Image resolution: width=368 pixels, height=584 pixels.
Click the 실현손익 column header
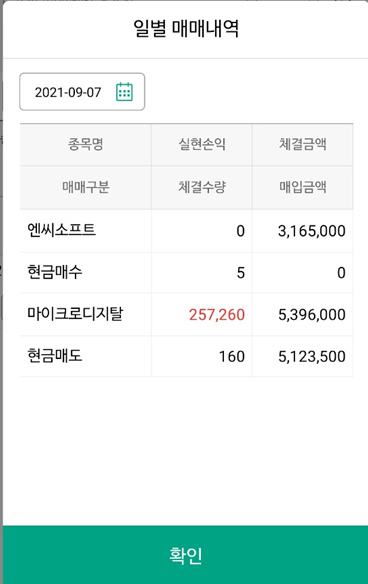click(202, 144)
